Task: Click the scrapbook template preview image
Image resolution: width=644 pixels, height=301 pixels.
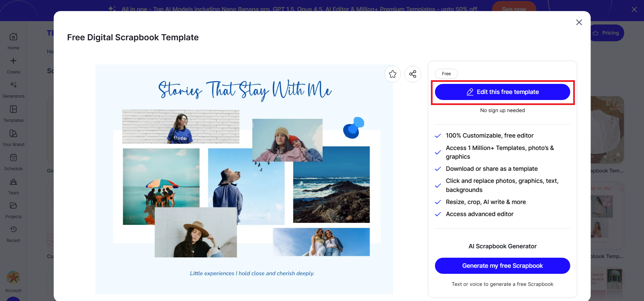Action: [244, 179]
